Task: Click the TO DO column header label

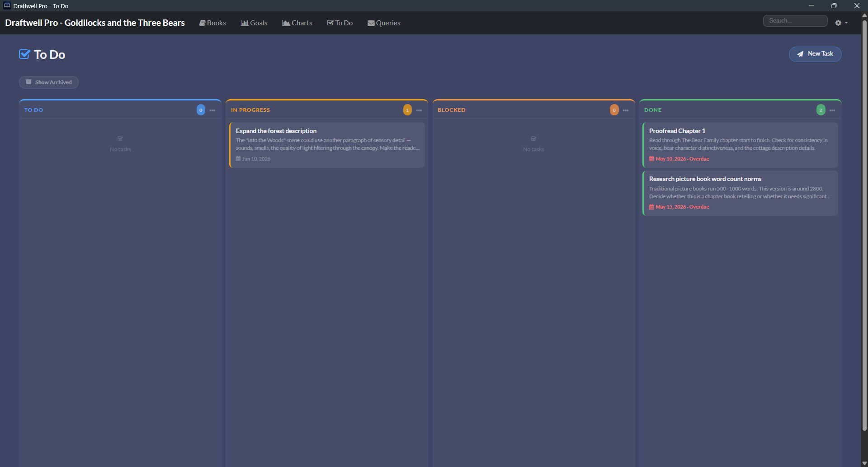Action: (34, 110)
